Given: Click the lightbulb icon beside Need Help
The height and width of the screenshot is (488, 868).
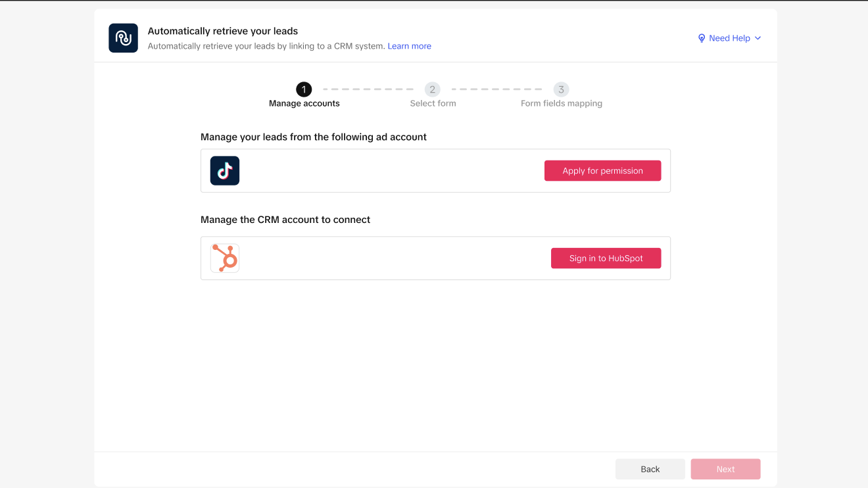Looking at the screenshot, I should [x=702, y=38].
